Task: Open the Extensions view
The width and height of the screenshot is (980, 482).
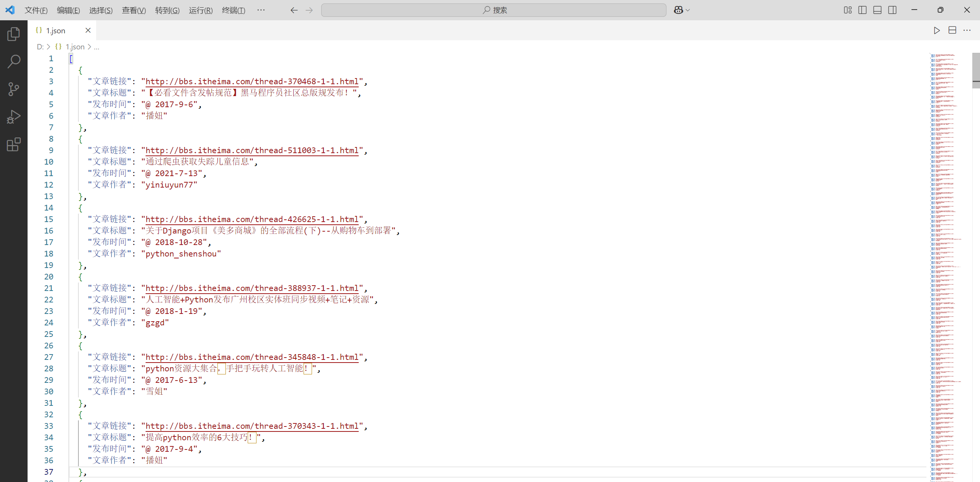Action: point(13,144)
